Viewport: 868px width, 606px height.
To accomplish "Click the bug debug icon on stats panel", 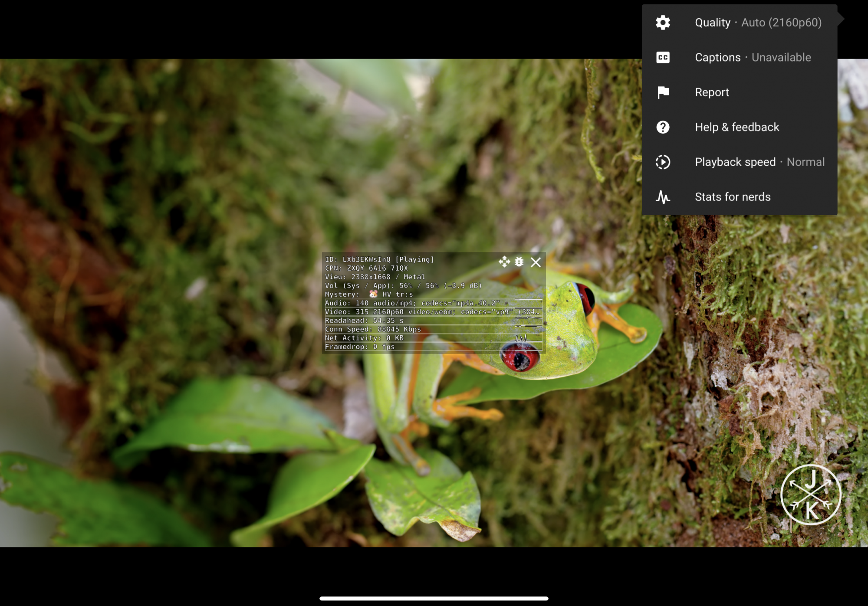I will (x=519, y=262).
